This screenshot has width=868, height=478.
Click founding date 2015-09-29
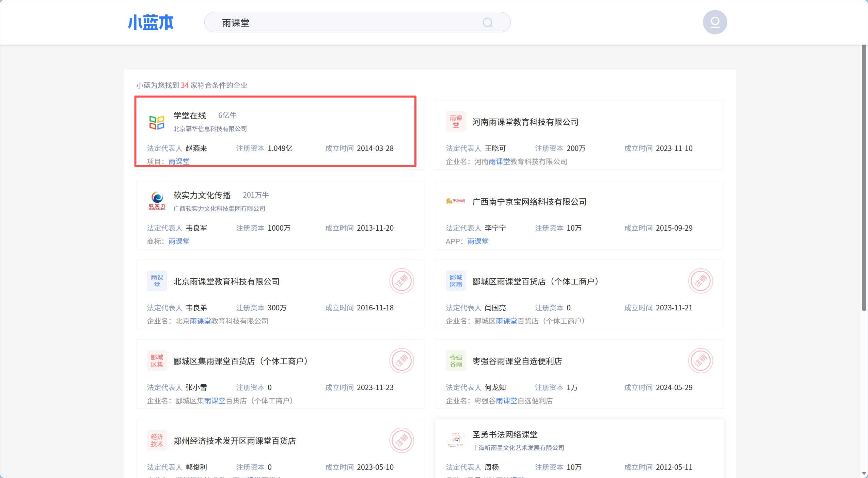click(x=674, y=228)
